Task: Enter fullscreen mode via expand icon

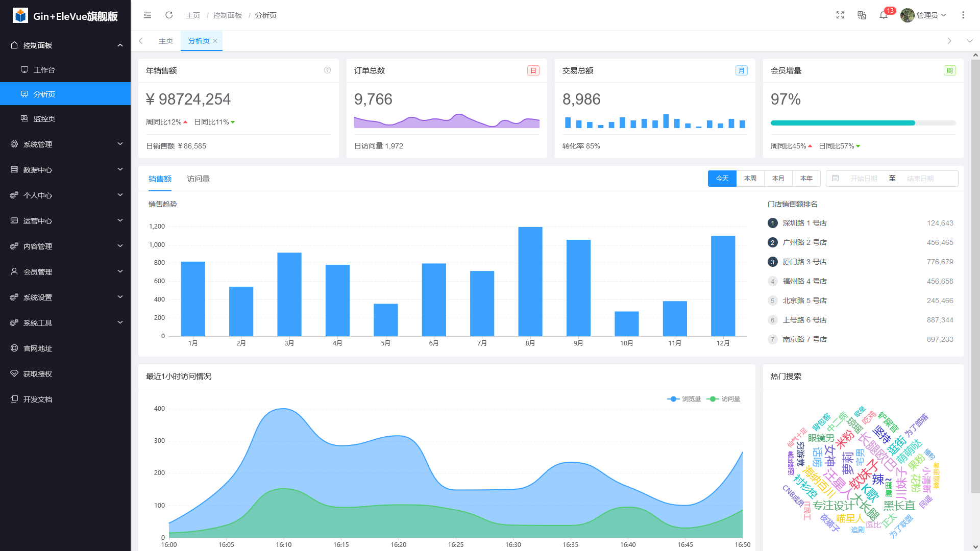Action: coord(840,15)
